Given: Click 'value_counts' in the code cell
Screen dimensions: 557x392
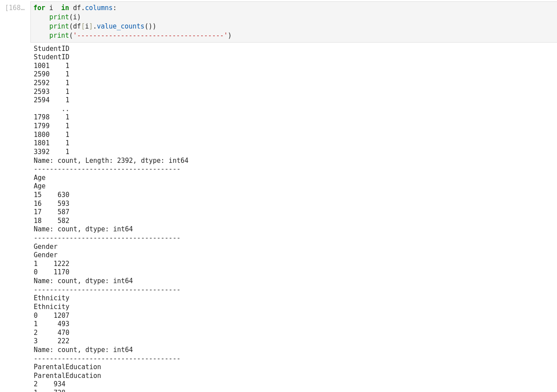Looking at the screenshot, I should click(x=120, y=26).
